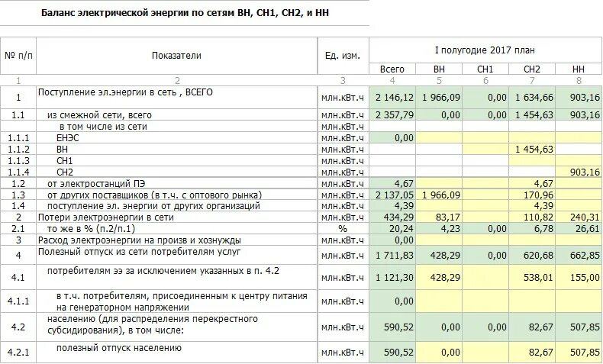The height and width of the screenshot is (364, 603).
Task: Click 'Полезный отпуск из сети потребителям услуг' label
Action: tap(139, 252)
